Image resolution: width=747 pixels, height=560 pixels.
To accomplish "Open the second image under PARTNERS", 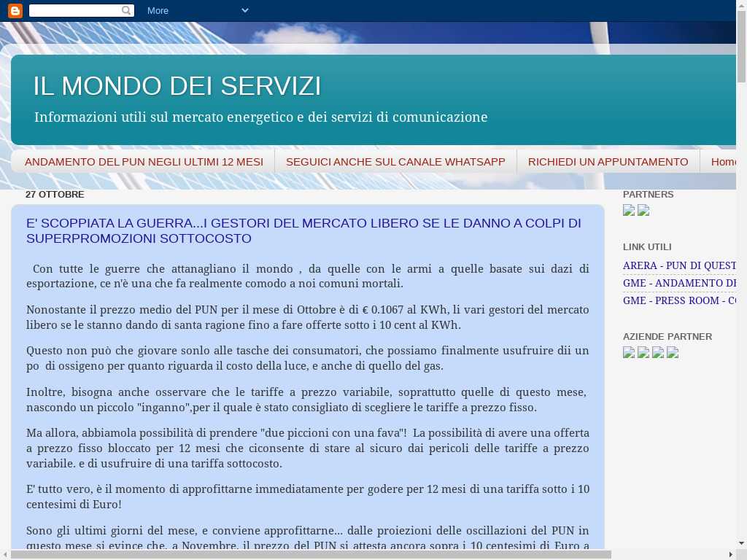I will 643,211.
